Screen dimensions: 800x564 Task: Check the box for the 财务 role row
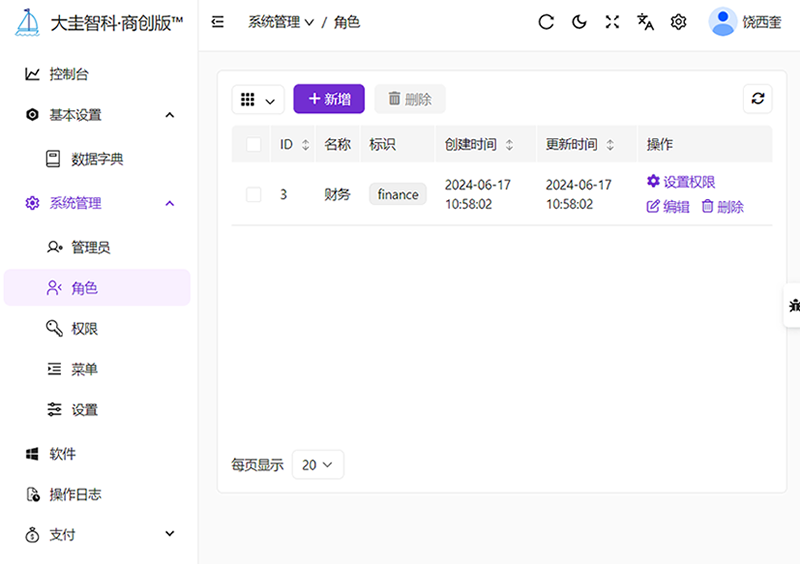click(254, 194)
